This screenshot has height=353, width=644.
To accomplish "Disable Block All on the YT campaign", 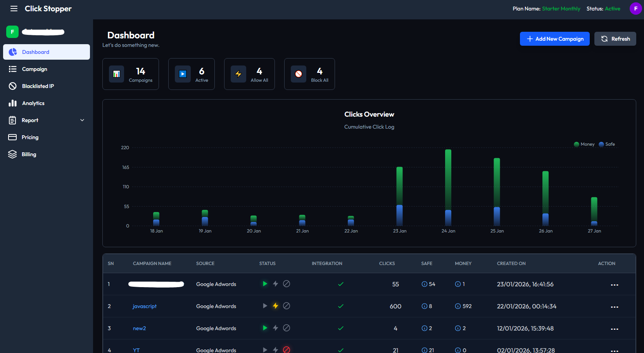I will pos(287,350).
